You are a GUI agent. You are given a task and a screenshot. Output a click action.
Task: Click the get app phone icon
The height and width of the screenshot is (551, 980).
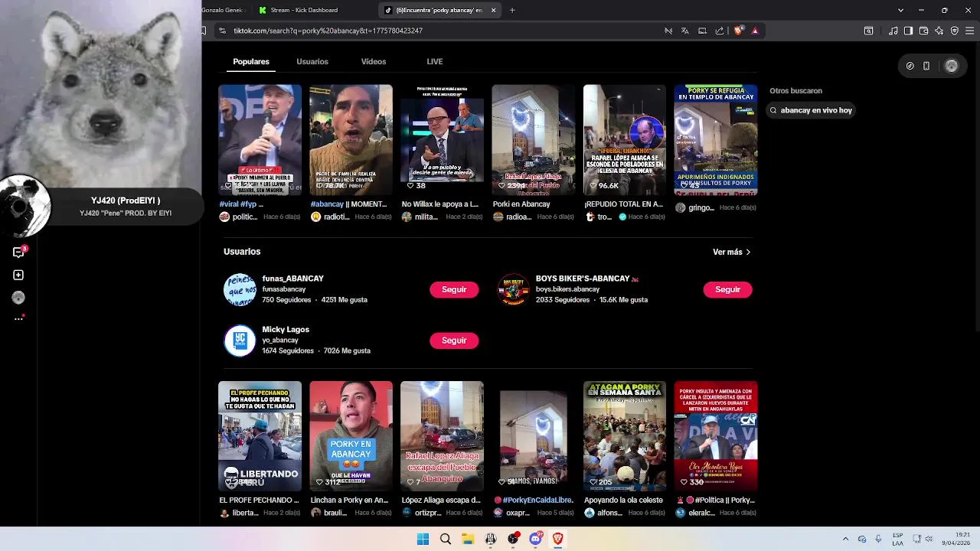click(926, 66)
